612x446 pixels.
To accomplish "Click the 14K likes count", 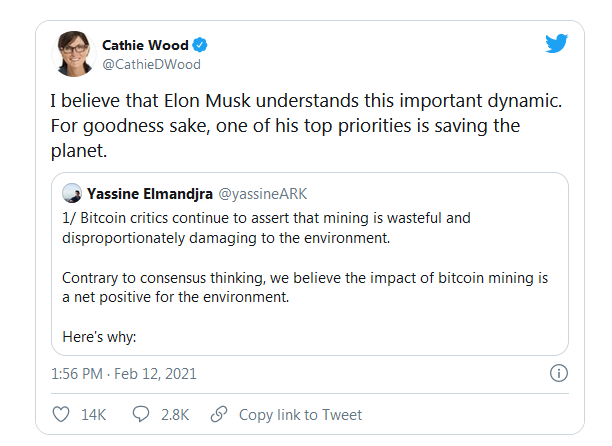I will (94, 415).
